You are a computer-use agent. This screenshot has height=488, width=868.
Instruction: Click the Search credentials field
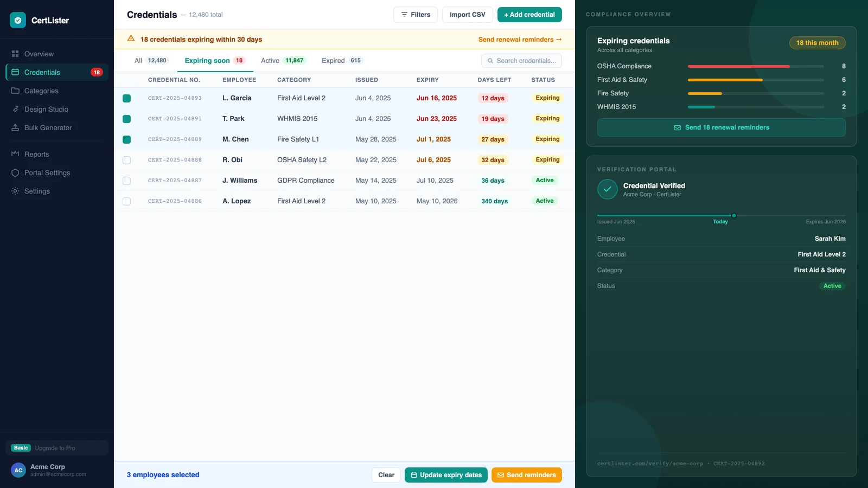(x=521, y=61)
